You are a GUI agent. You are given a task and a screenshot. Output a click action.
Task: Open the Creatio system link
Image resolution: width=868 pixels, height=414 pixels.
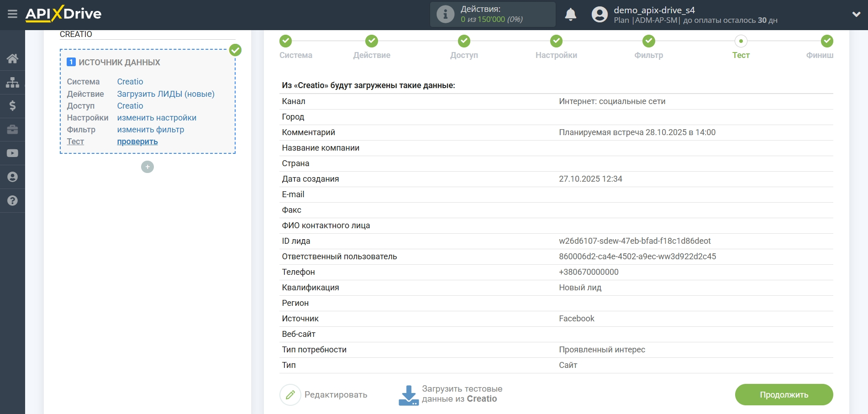[130, 82]
